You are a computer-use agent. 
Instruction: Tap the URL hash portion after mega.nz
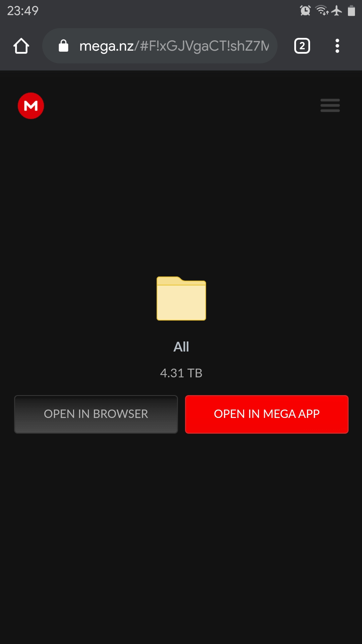pyautogui.click(x=202, y=46)
